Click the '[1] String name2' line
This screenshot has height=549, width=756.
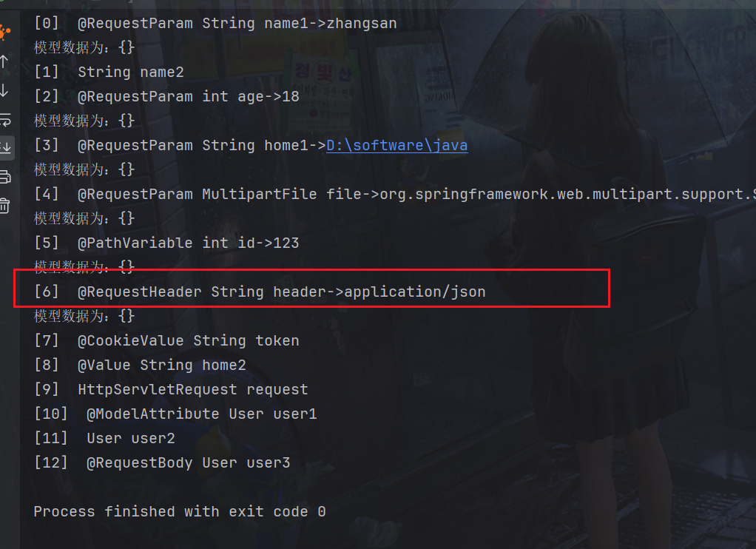130,73
